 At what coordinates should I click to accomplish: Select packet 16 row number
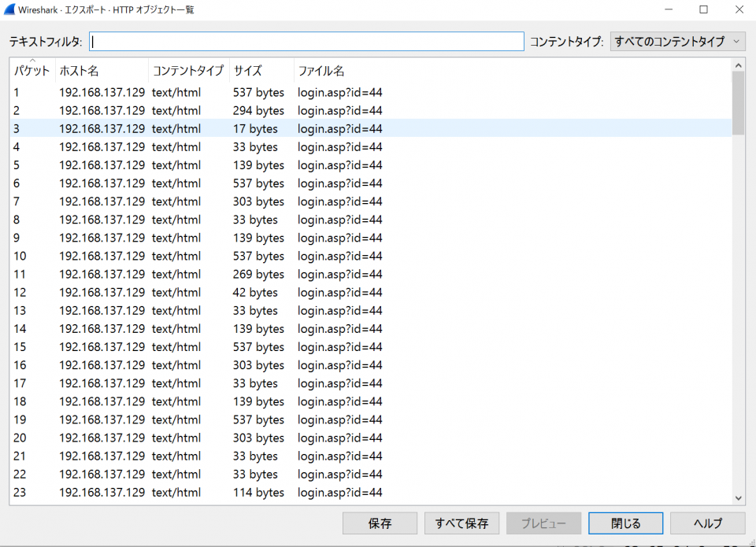(x=20, y=365)
